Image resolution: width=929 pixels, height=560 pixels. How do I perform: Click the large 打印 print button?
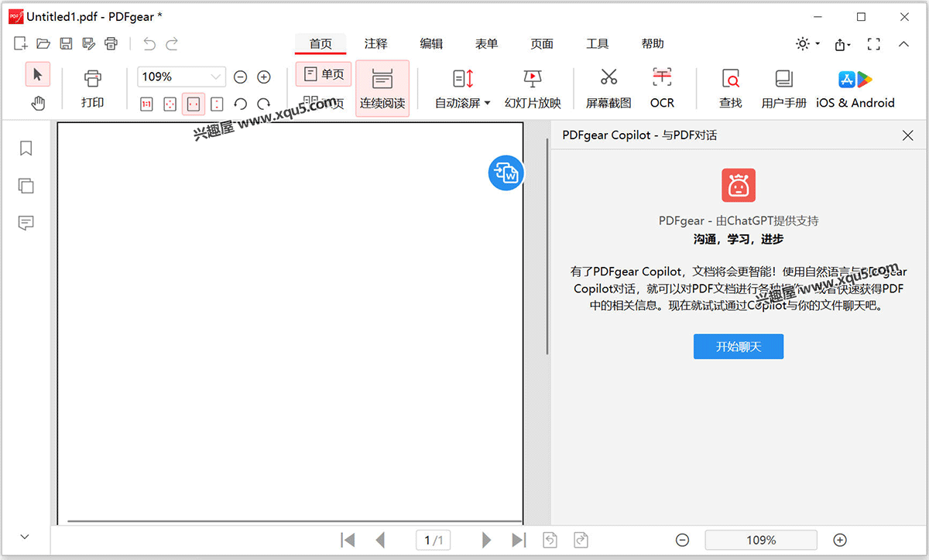(93, 87)
